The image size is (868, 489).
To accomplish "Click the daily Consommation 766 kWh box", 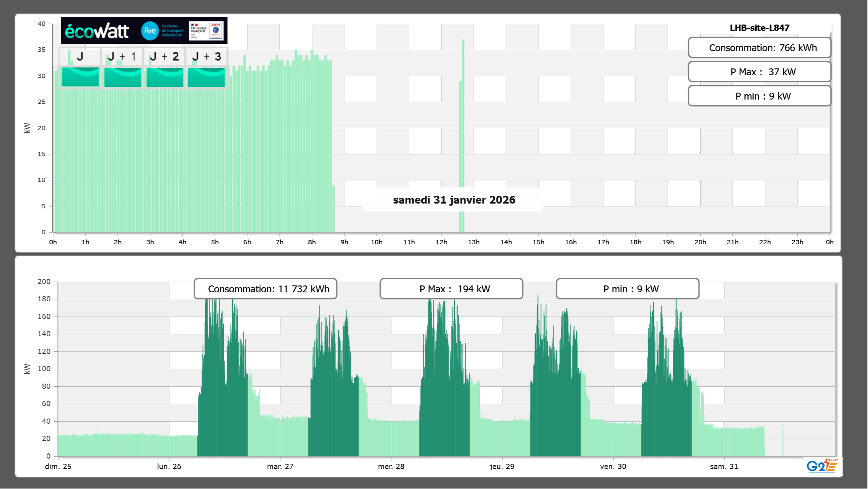I will [759, 48].
